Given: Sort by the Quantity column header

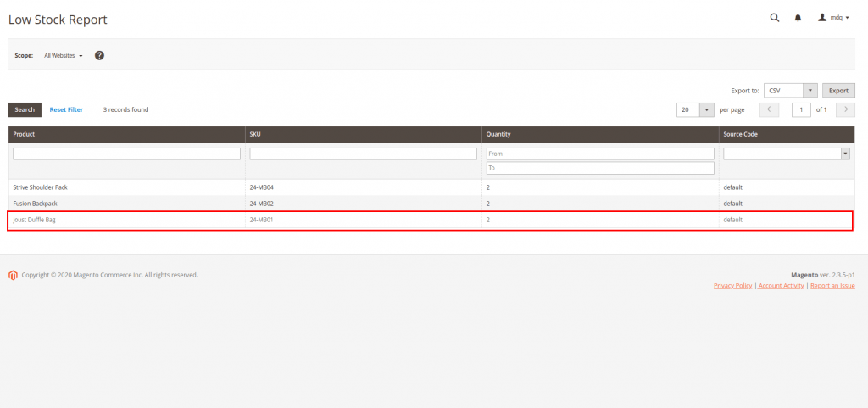Looking at the screenshot, I should pyautogui.click(x=498, y=134).
